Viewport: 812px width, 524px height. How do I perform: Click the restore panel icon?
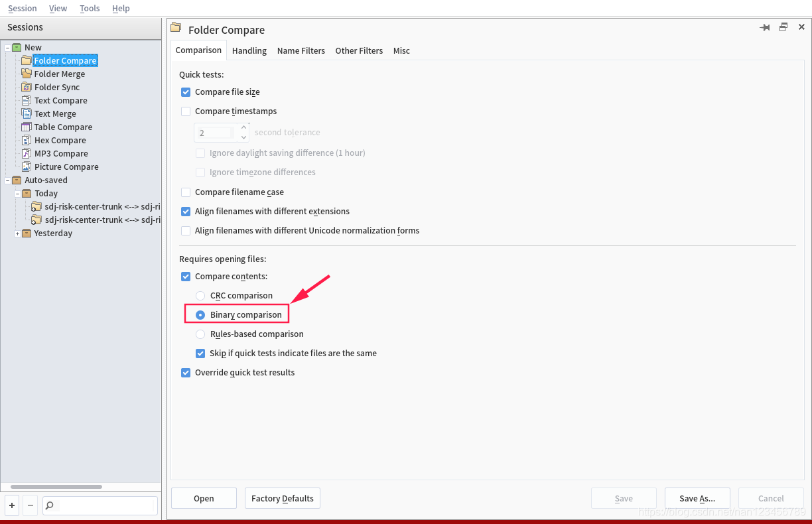783,27
